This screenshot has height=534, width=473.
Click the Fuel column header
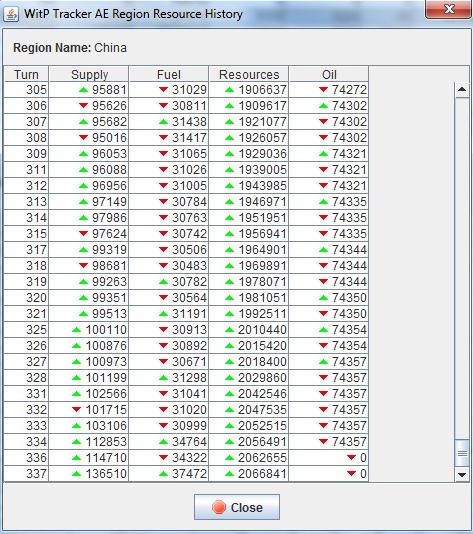[169, 74]
